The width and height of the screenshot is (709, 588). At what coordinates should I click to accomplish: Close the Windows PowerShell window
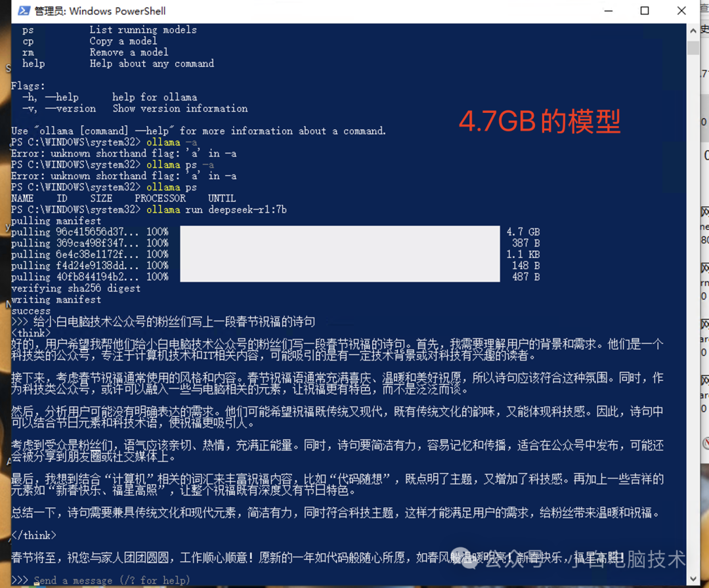[x=681, y=10]
